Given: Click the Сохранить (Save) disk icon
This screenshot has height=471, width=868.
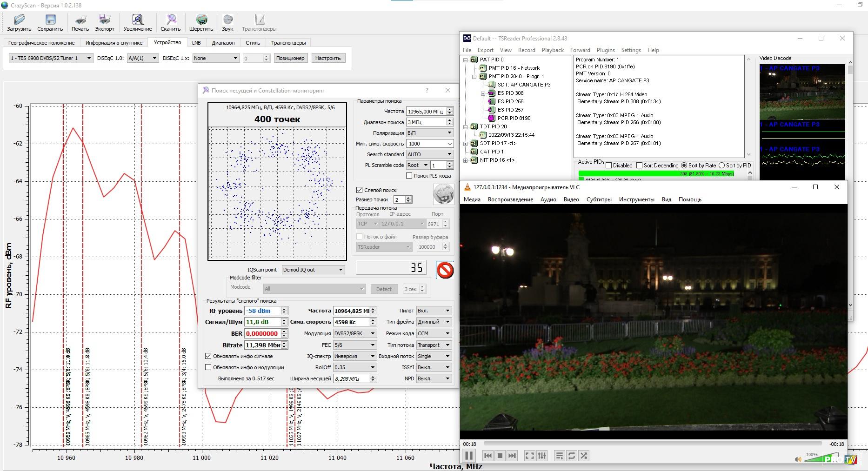Looking at the screenshot, I should click(x=50, y=22).
